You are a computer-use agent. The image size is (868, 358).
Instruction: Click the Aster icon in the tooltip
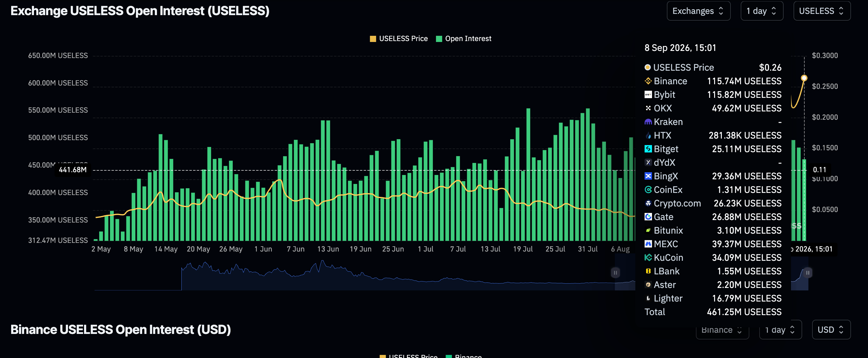pos(648,285)
